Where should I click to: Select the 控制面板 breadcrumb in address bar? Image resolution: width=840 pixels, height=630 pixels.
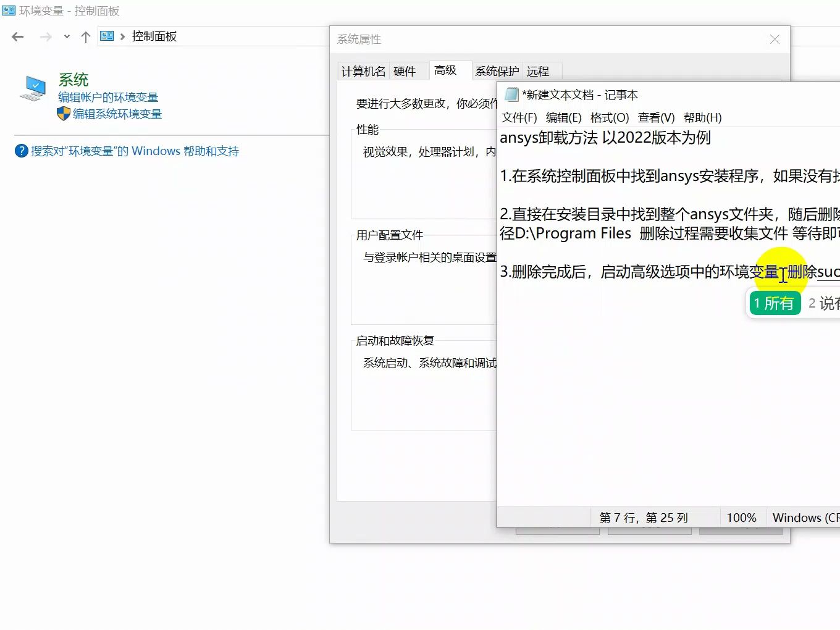154,36
